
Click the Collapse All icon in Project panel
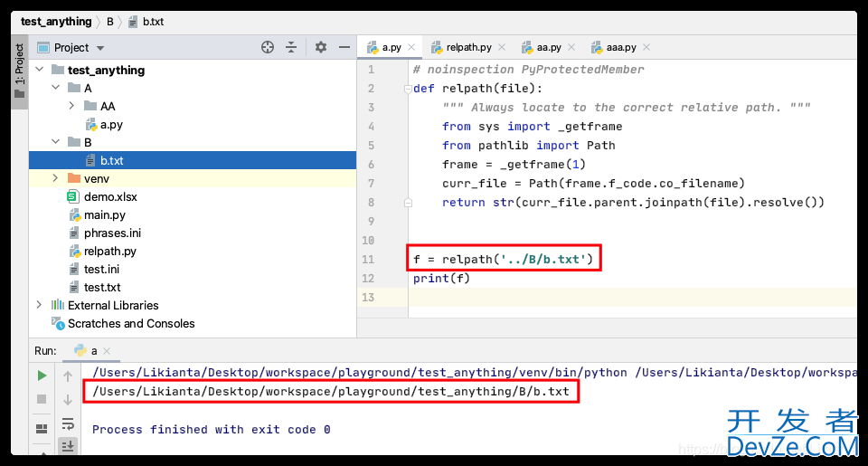[x=291, y=48]
